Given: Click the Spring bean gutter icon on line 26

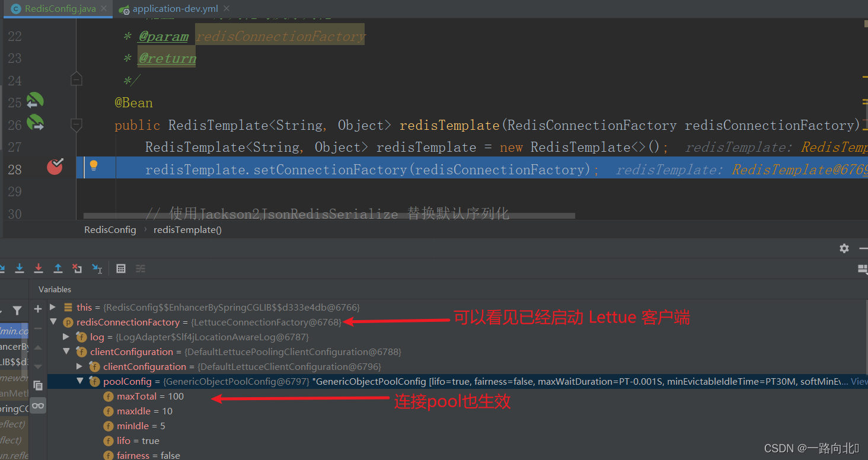Looking at the screenshot, I should [35, 123].
